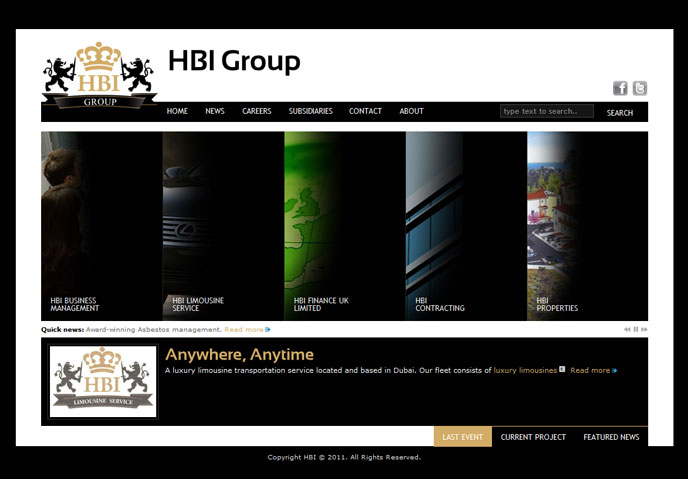Follow the Read more link in limousine description
The image size is (688, 479).
pyautogui.click(x=594, y=371)
